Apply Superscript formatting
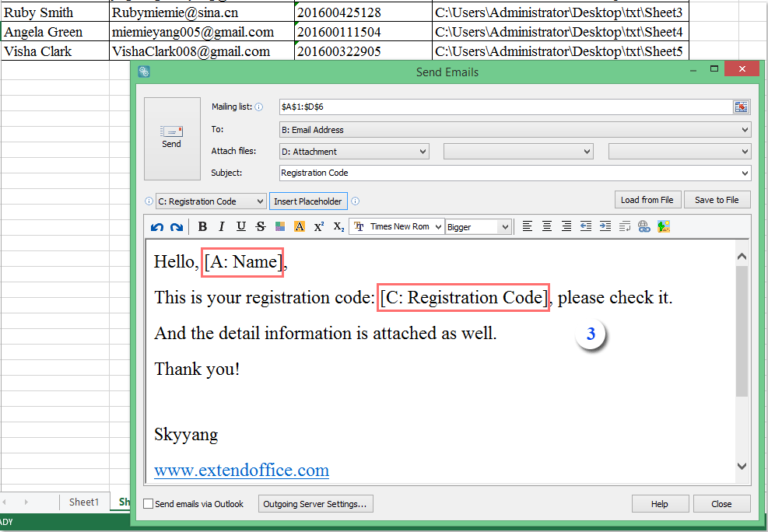 tap(317, 226)
